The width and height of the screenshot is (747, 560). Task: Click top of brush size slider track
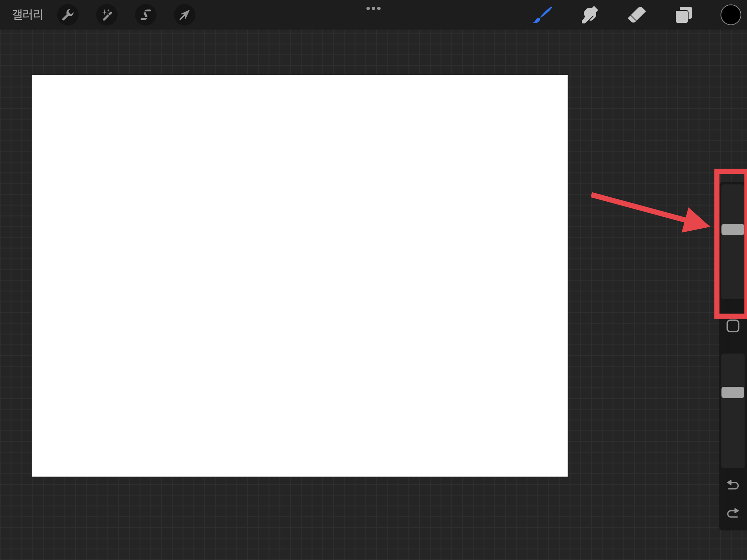tap(733, 189)
